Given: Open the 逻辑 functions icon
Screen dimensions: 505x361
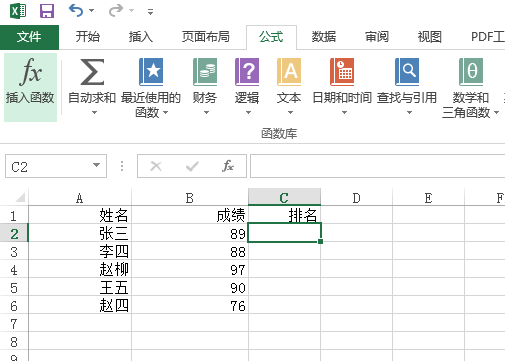Looking at the screenshot, I should click(x=247, y=72).
